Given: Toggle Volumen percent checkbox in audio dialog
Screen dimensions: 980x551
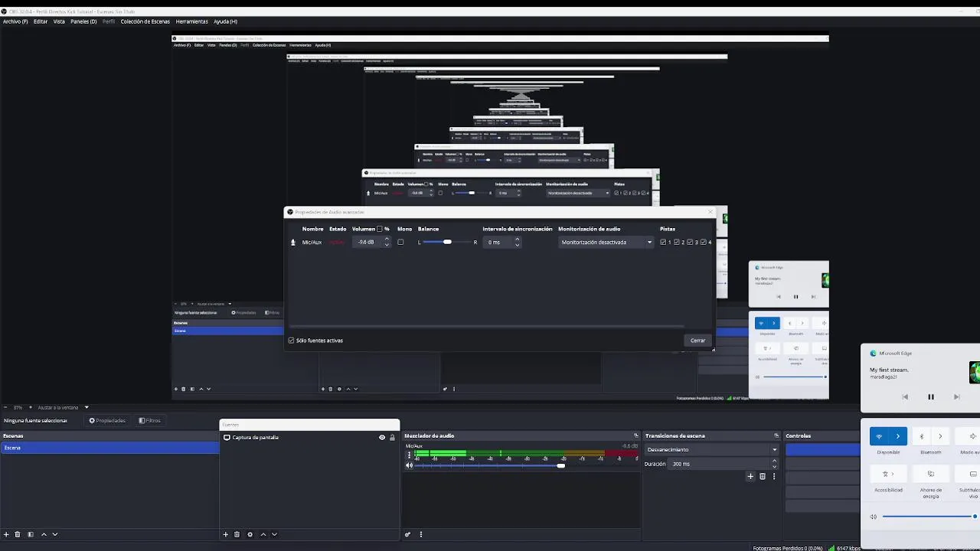Looking at the screenshot, I should point(380,229).
